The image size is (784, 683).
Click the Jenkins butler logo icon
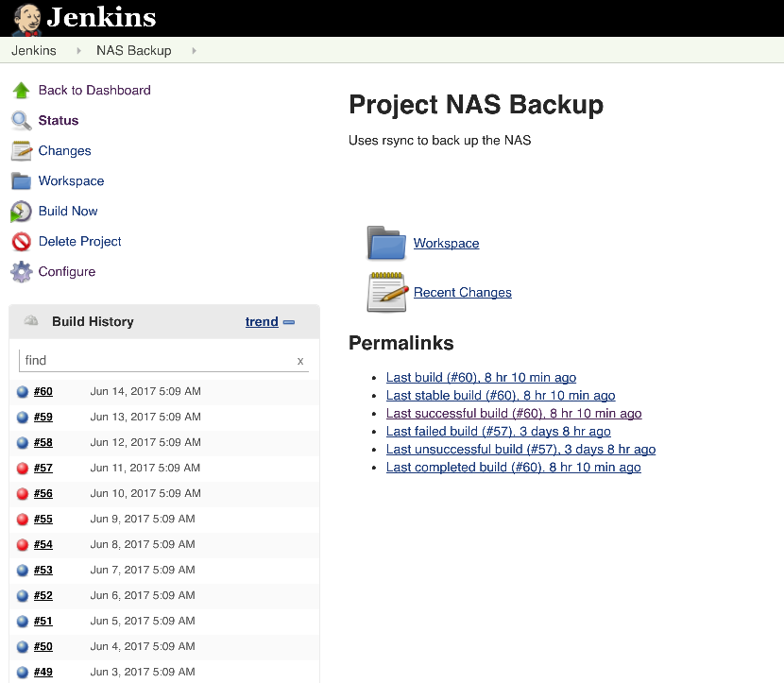[26, 20]
